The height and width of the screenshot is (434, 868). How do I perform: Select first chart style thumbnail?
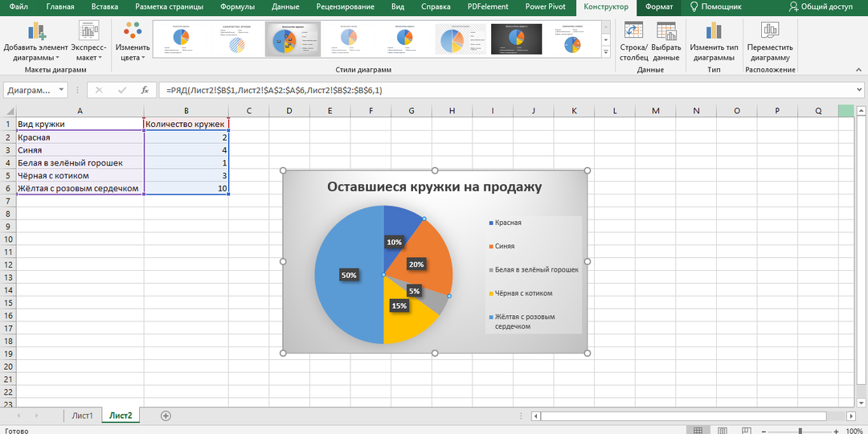click(x=180, y=39)
